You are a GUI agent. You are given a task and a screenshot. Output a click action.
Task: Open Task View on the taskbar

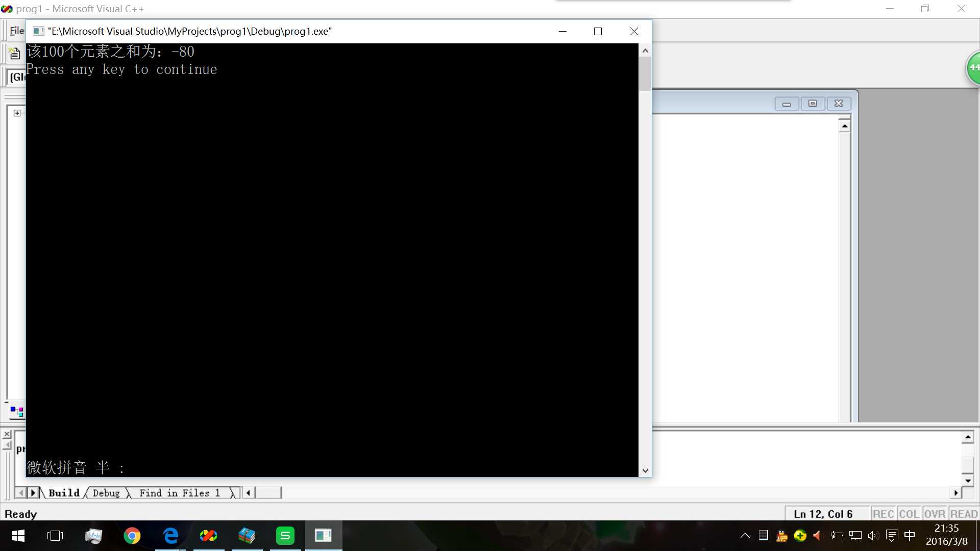click(x=55, y=536)
